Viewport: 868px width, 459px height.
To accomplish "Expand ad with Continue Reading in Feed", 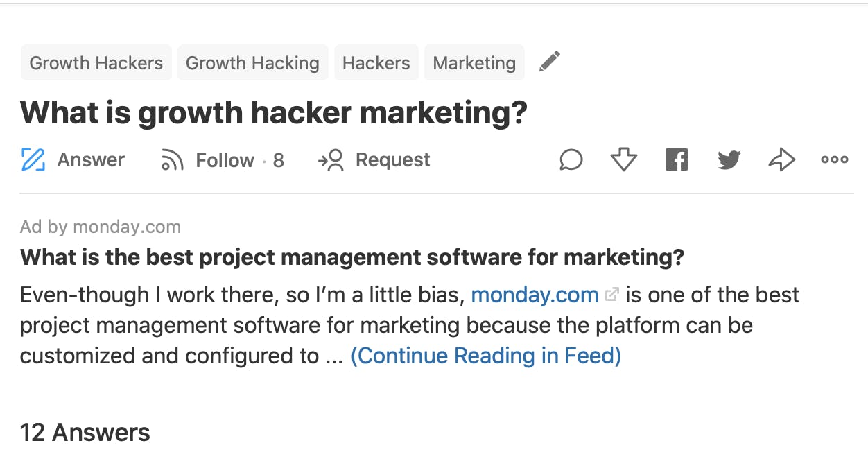I will point(485,356).
